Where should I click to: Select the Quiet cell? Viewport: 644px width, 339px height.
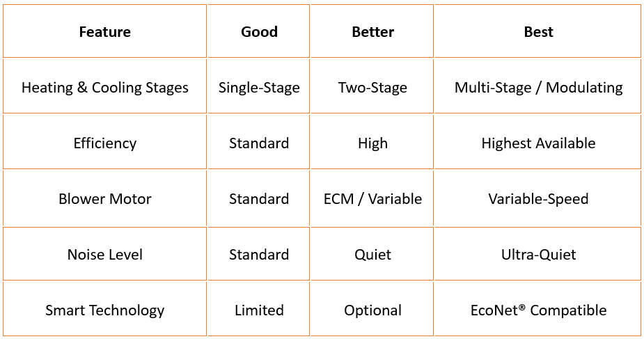(x=372, y=255)
